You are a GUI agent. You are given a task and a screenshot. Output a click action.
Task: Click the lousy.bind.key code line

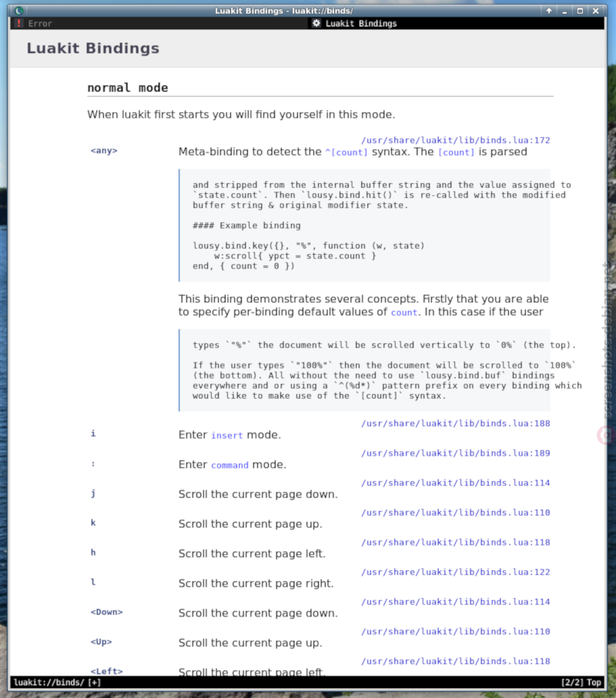coord(308,245)
